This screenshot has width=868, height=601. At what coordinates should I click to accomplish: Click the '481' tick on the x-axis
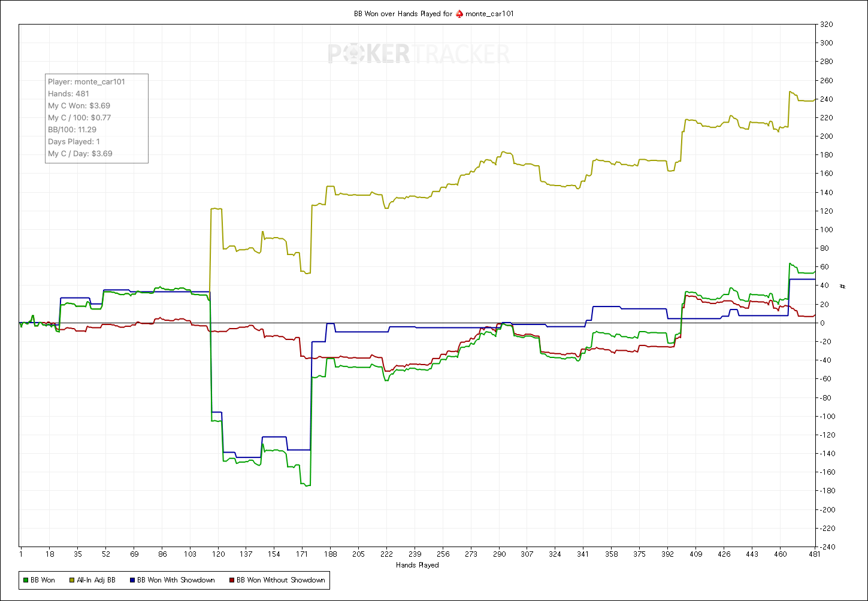(x=815, y=554)
